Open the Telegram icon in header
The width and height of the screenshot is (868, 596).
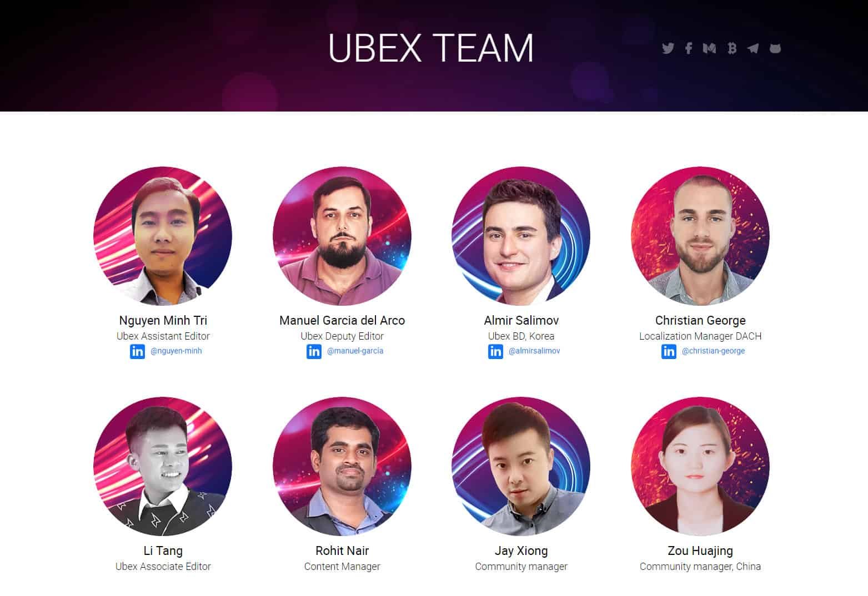pyautogui.click(x=753, y=48)
